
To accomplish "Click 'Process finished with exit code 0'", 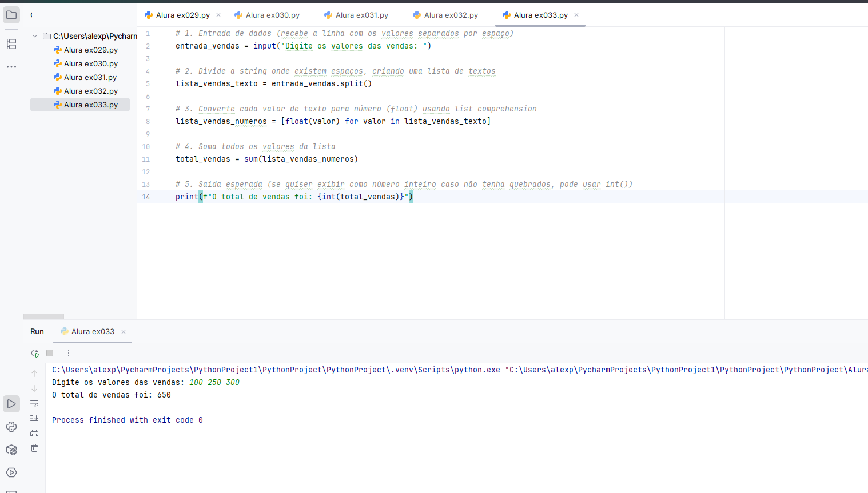I will point(128,420).
